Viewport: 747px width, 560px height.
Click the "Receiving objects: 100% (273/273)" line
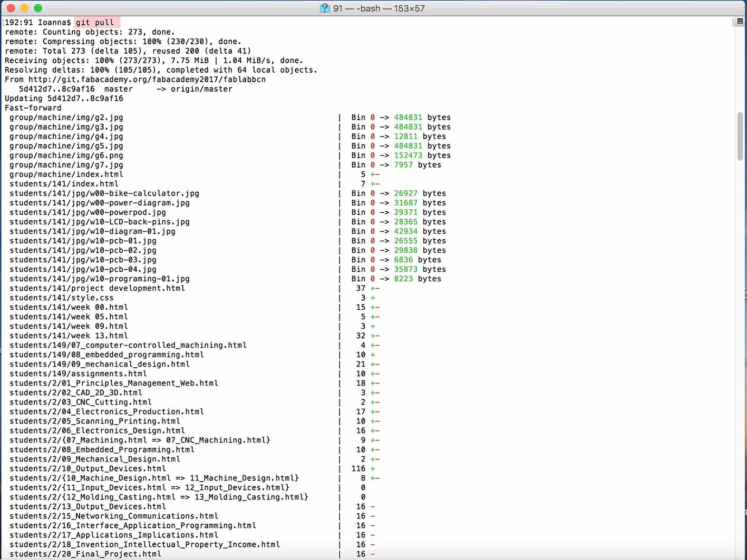[x=153, y=60]
